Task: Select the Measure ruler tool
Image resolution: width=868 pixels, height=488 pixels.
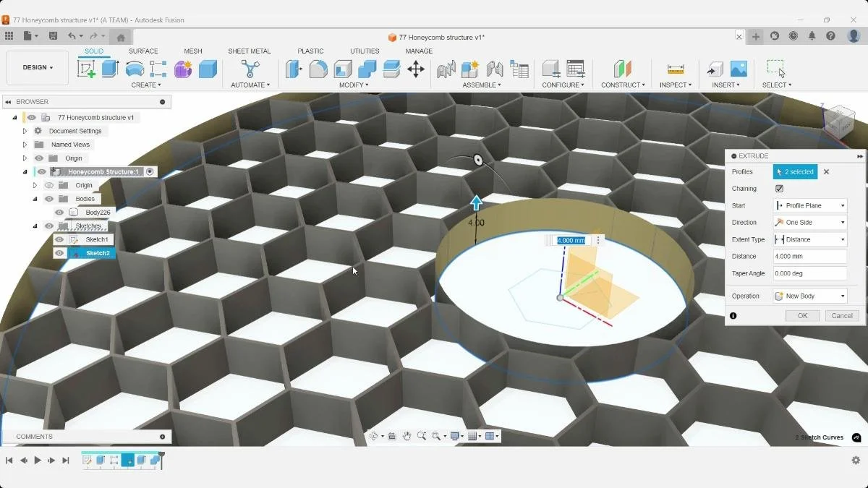Action: coord(676,69)
